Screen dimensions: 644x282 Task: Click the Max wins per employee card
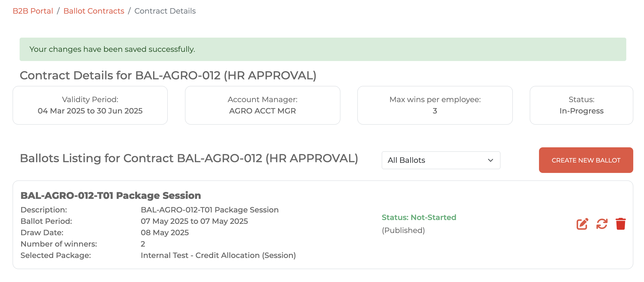(x=435, y=105)
